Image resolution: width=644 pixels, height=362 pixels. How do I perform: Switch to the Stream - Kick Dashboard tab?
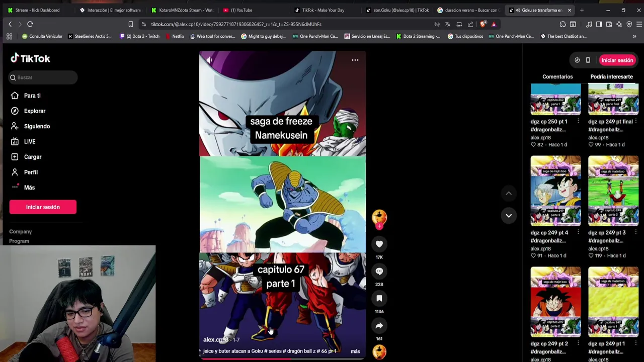[37, 10]
